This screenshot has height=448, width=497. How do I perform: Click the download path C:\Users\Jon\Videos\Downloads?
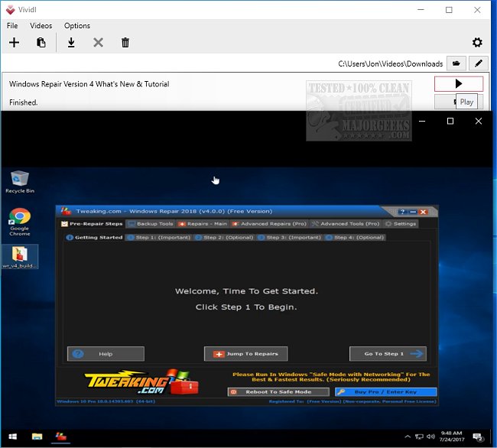(390, 63)
